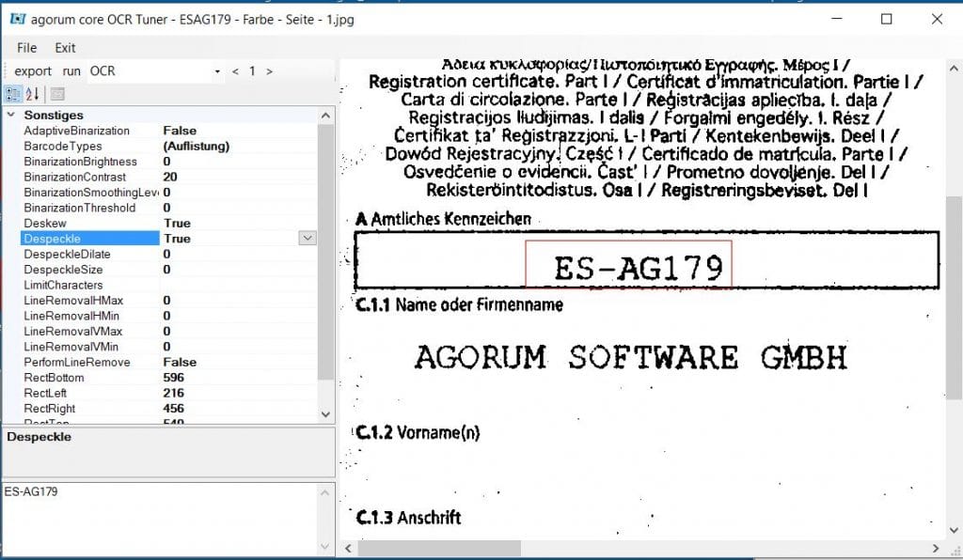963x560 pixels.
Task: Collapse the Sonstiges category
Action: pos(11,115)
